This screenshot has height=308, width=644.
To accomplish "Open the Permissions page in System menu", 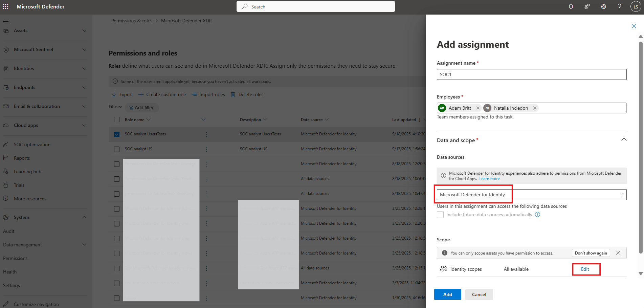I will [x=15, y=258].
